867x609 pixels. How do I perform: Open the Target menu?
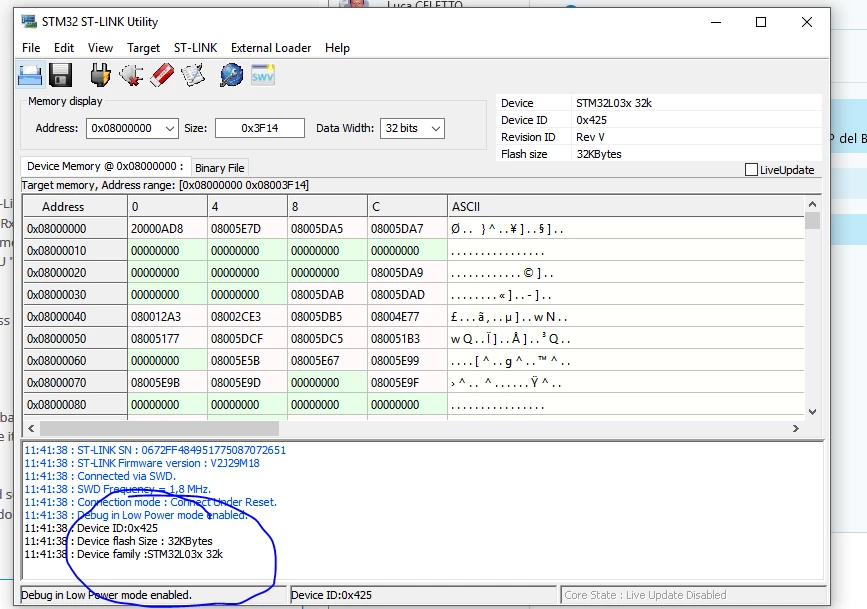click(x=143, y=48)
